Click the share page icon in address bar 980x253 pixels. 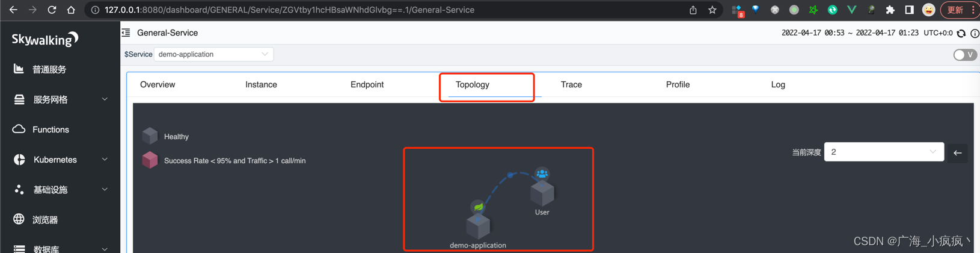tap(693, 10)
